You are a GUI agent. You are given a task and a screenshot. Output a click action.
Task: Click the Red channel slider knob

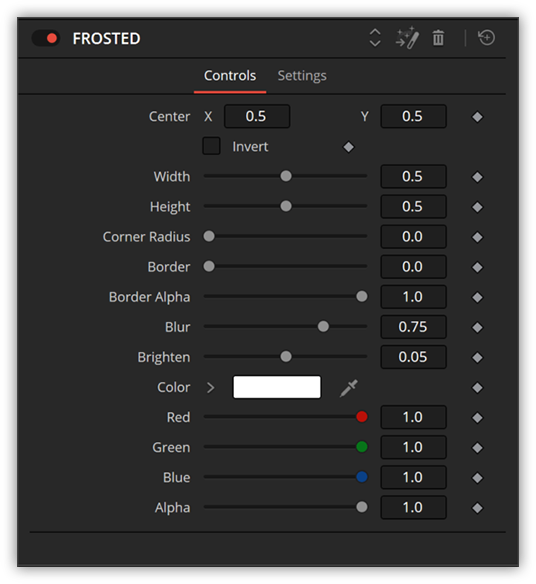[x=362, y=417]
